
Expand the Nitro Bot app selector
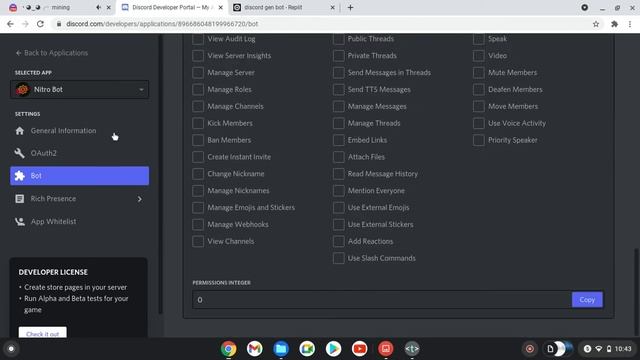80,89
